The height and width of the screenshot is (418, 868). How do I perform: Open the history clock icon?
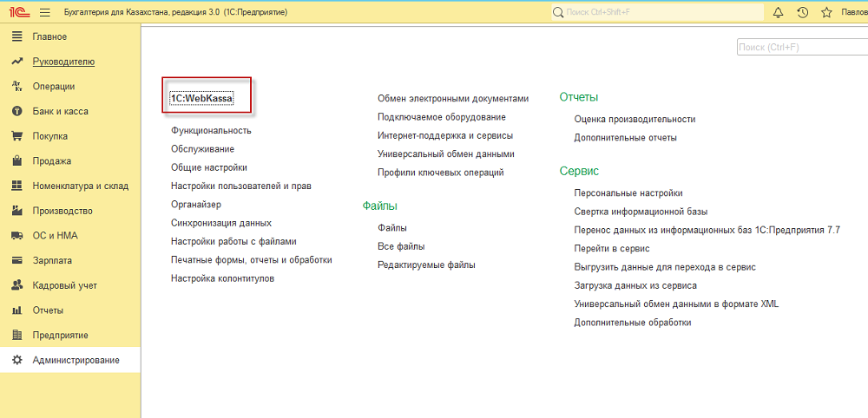coord(803,12)
